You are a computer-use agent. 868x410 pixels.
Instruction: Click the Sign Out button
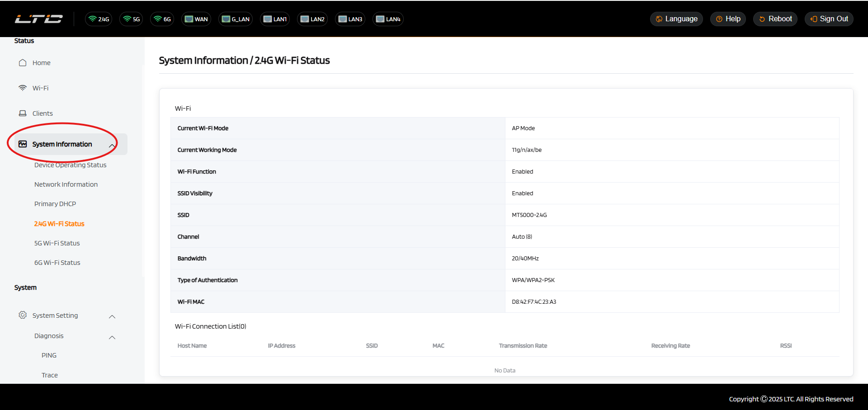pos(829,19)
